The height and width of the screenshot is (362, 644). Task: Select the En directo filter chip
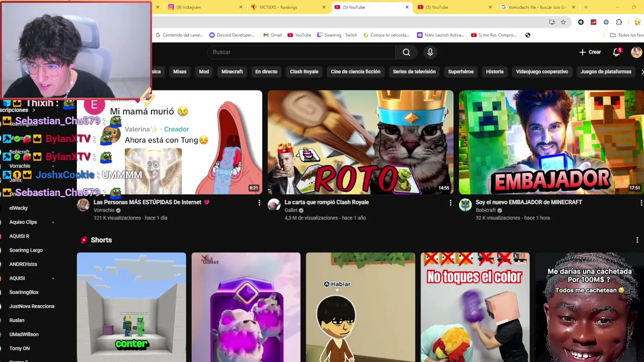266,72
